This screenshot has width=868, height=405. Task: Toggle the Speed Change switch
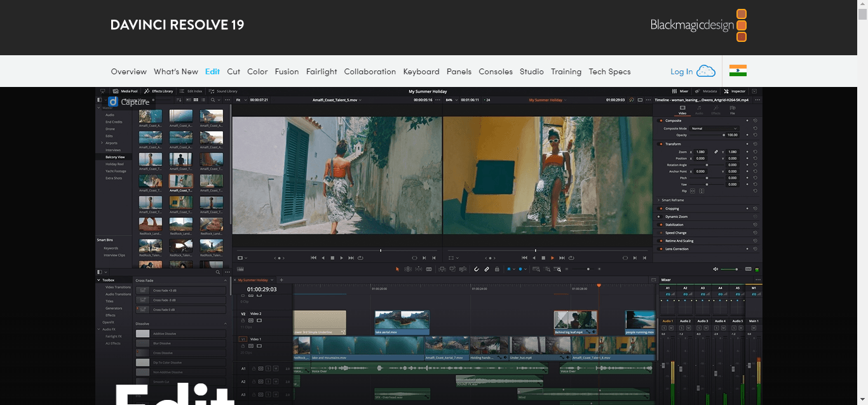click(661, 233)
